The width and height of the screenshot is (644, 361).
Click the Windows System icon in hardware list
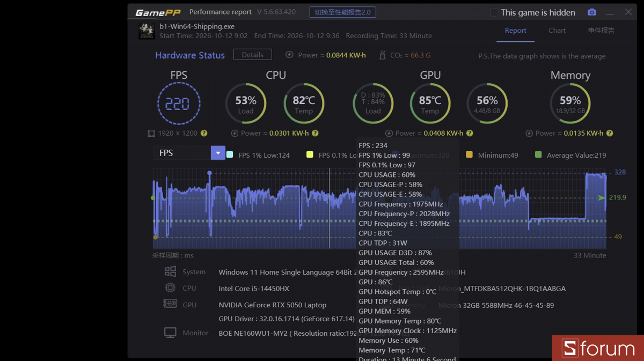[170, 271]
